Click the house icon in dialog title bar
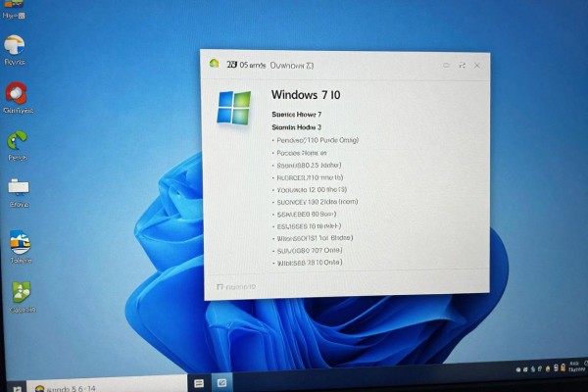 click(214, 64)
